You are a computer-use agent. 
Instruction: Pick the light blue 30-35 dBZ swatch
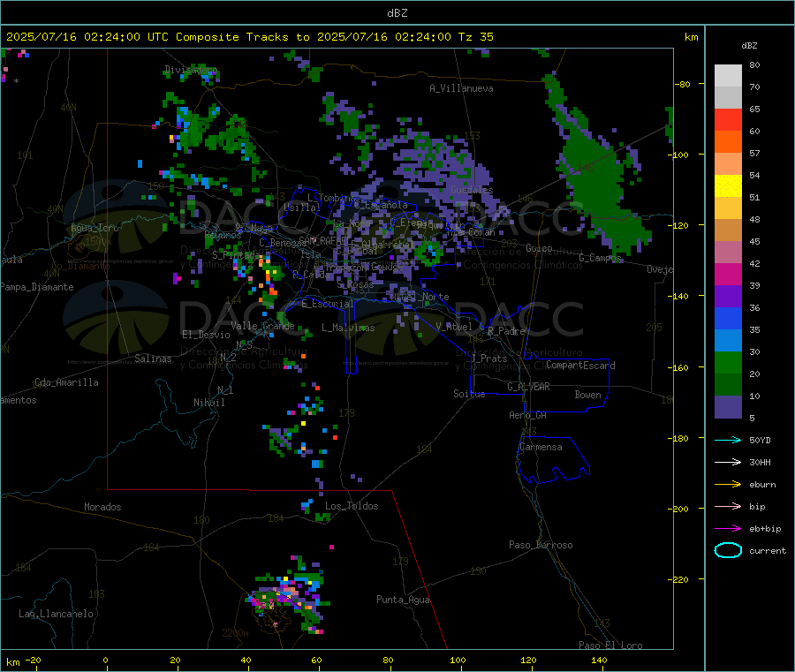click(728, 341)
